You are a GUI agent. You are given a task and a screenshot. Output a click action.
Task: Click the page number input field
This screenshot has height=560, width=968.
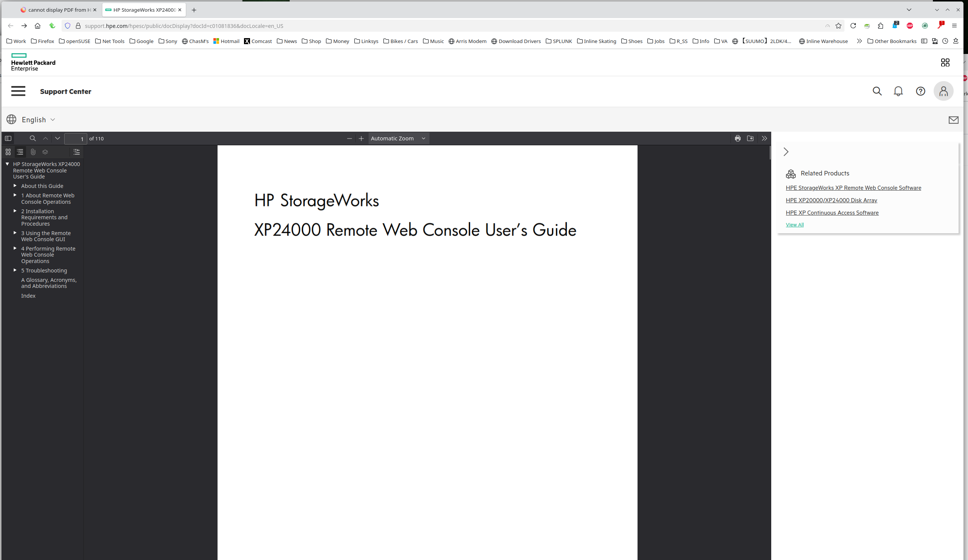(76, 139)
